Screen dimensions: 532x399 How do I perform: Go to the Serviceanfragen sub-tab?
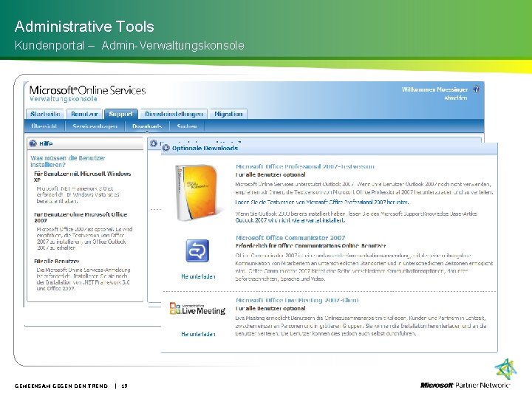tap(95, 126)
